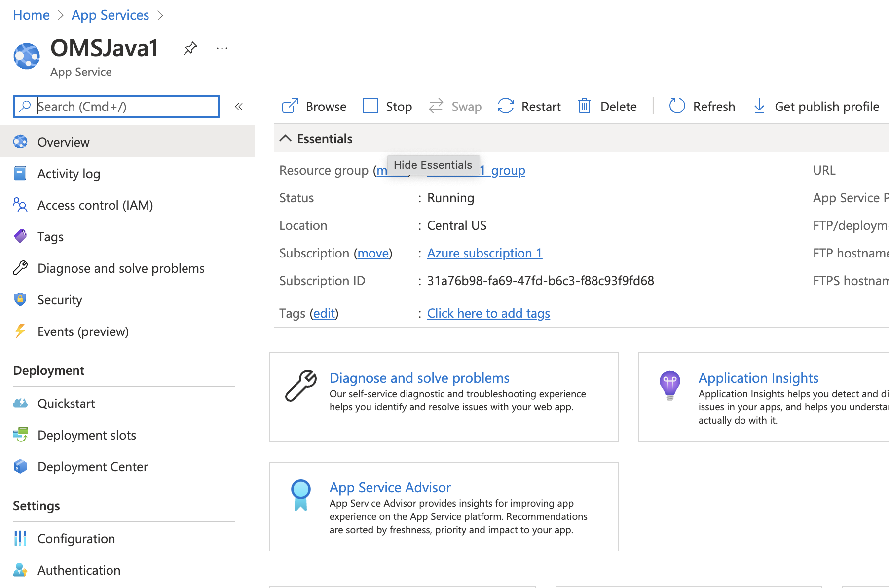This screenshot has height=588, width=889.
Task: Open the Azure subscription 1 link
Action: tap(484, 253)
